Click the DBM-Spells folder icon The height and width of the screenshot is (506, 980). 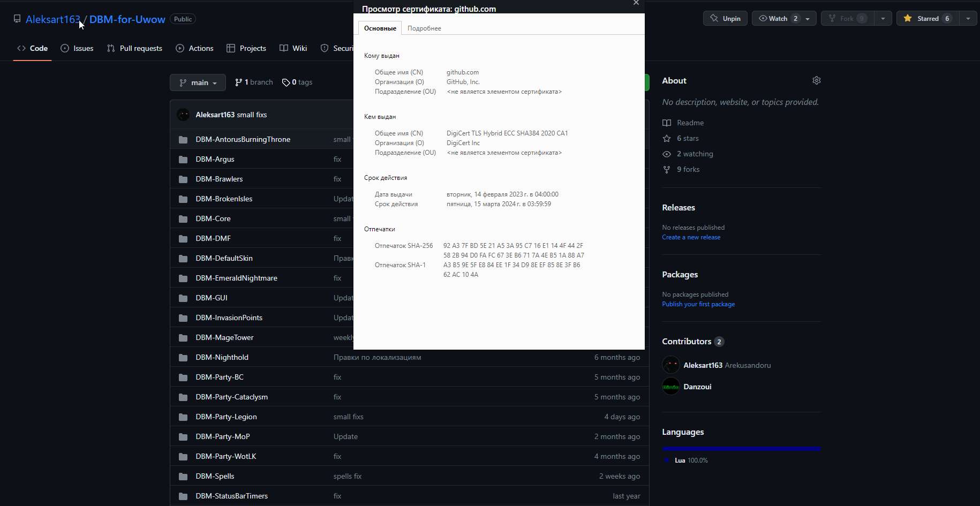pyautogui.click(x=183, y=477)
